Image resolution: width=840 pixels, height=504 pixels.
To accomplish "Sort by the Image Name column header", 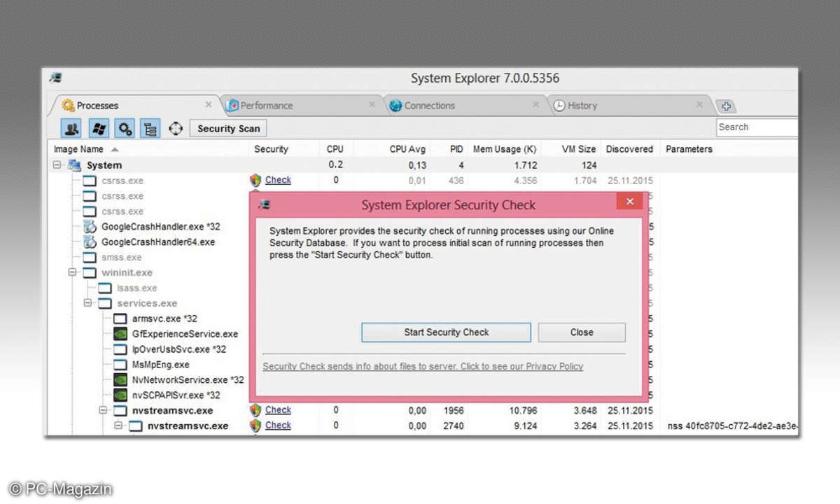I will (x=78, y=149).
